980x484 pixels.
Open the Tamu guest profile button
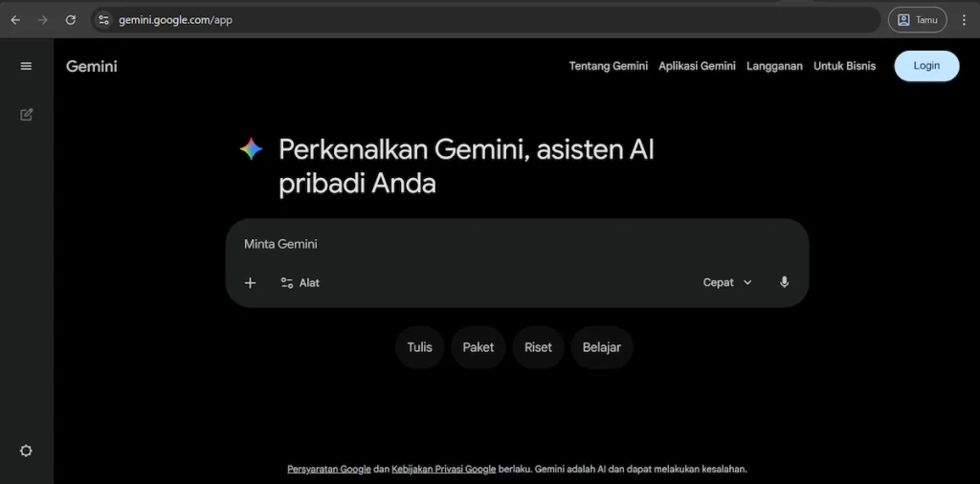(x=918, y=20)
